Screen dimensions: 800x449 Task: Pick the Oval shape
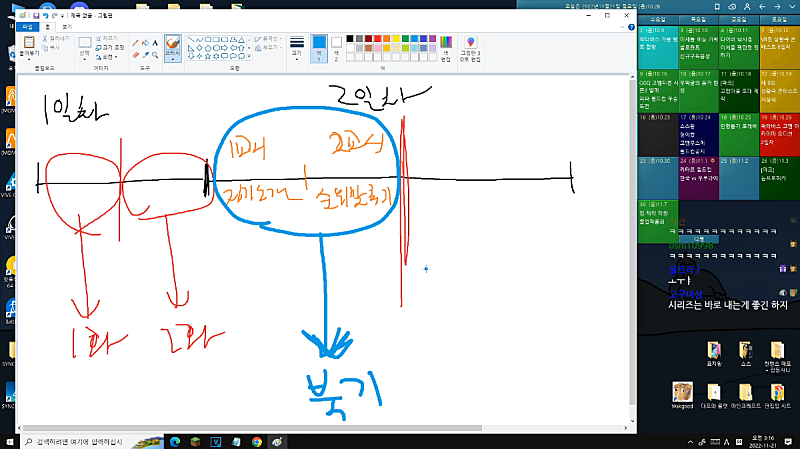(208, 39)
